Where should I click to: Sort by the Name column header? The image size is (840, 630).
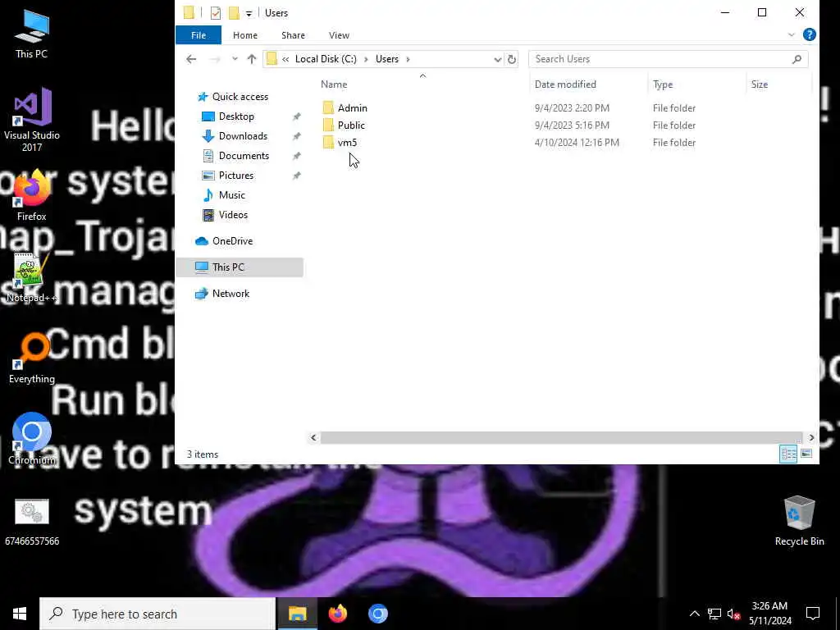tap(334, 84)
